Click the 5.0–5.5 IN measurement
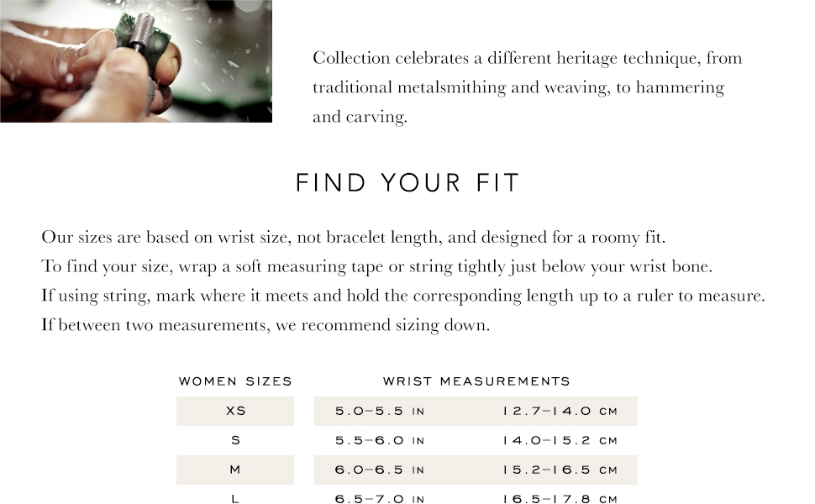Image resolution: width=815 pixels, height=504 pixels. coord(380,412)
